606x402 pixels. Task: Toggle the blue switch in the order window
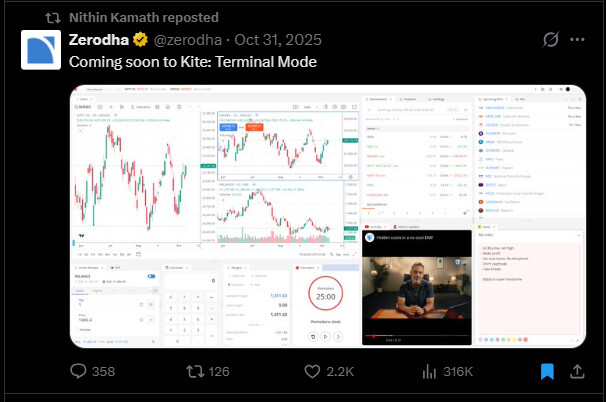151,276
